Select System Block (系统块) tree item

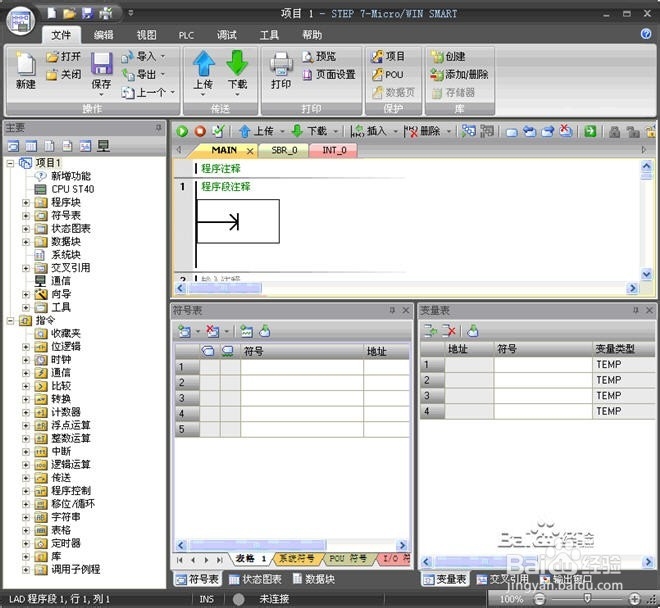(66, 254)
